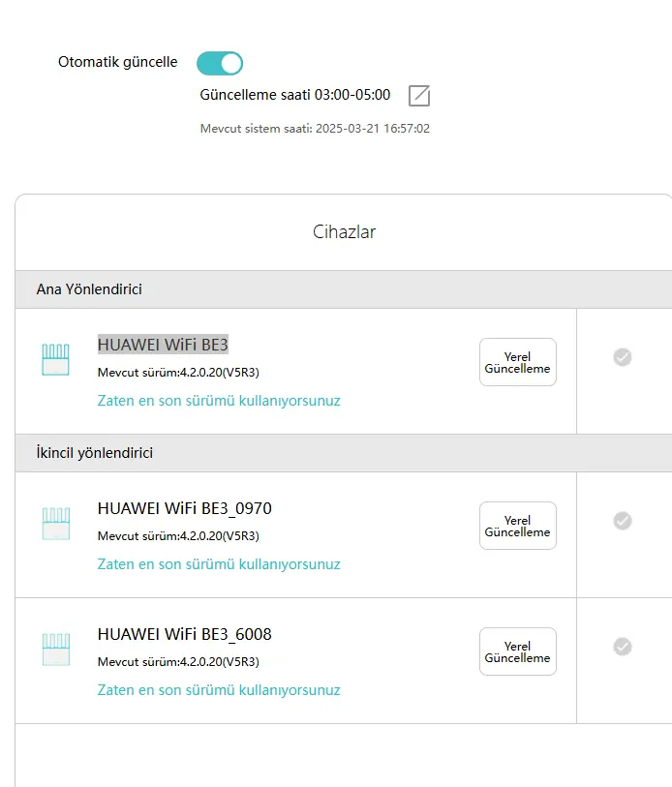Screen dimensions: 672x787
Task: Click the checkmark status icon for BE3_0970
Action: 623,521
